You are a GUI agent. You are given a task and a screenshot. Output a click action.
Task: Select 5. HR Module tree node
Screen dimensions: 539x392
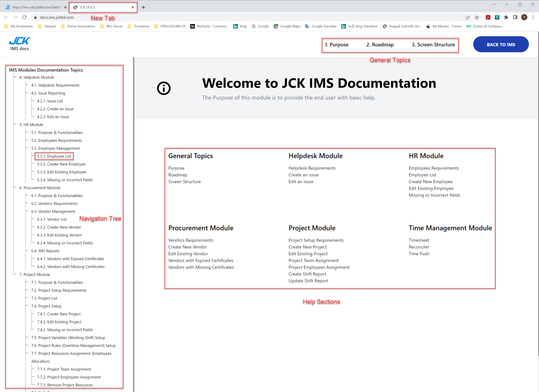click(31, 125)
